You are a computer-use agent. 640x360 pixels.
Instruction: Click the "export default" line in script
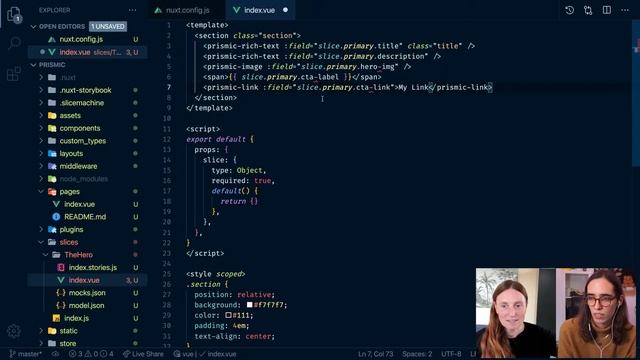point(220,139)
